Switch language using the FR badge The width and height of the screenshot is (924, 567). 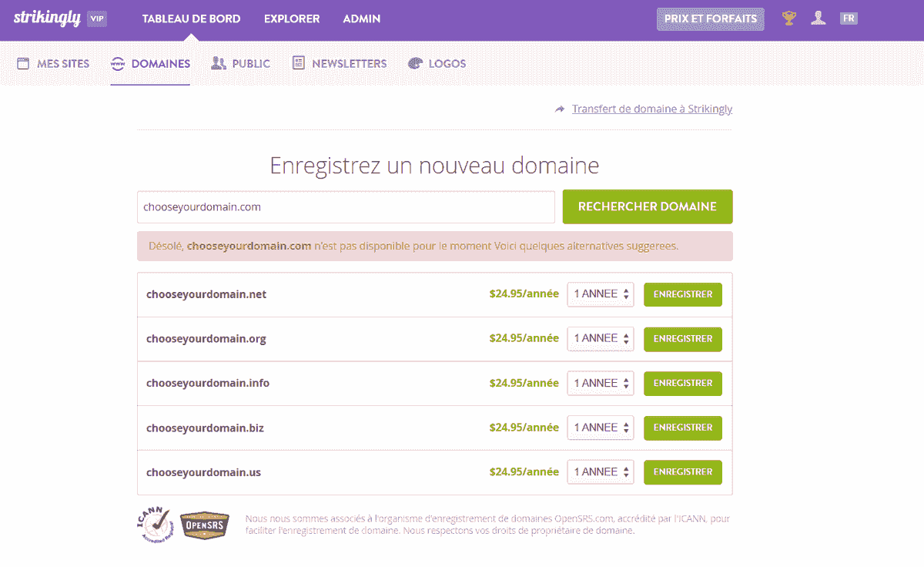point(849,18)
